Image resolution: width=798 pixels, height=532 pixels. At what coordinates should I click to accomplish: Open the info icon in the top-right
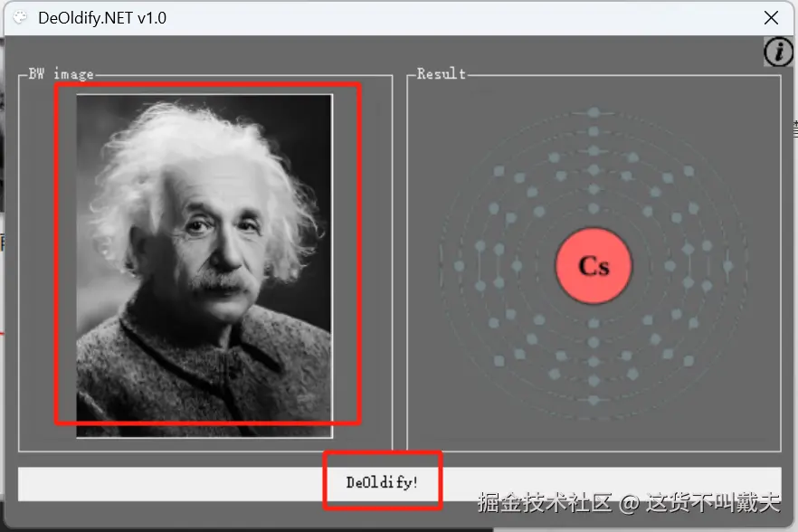pyautogui.click(x=778, y=52)
